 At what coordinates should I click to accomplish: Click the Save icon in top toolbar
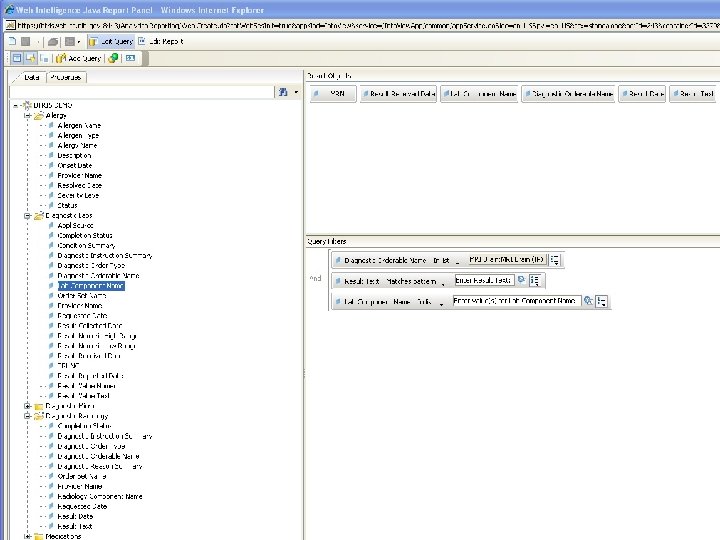(26, 41)
